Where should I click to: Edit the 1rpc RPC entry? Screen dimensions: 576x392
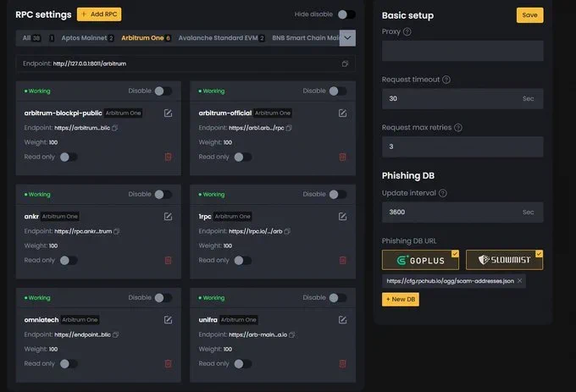pos(342,217)
